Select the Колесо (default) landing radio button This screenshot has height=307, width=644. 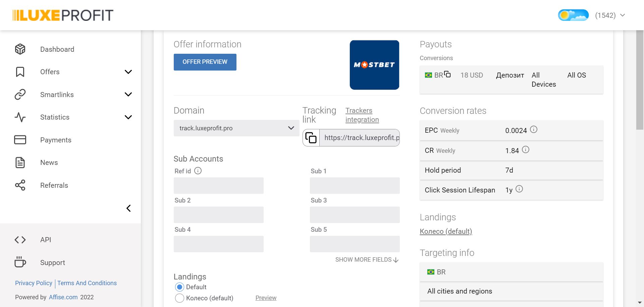(x=179, y=298)
